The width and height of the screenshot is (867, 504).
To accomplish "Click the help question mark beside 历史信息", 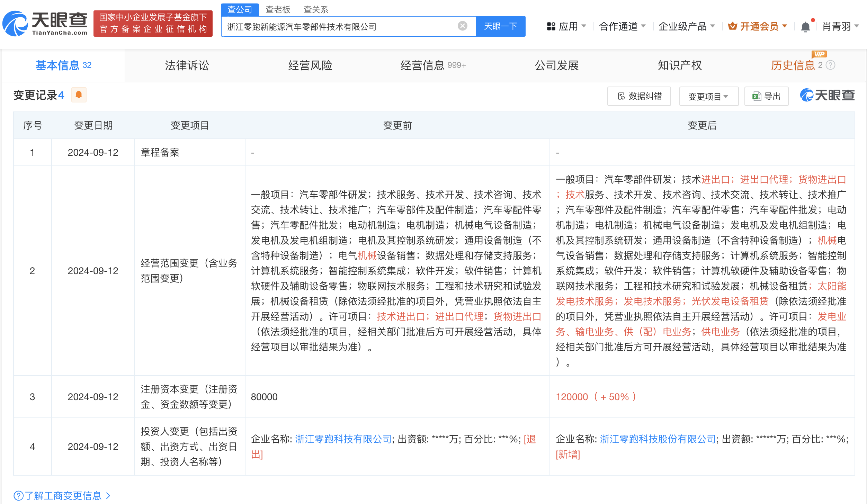I will click(831, 65).
